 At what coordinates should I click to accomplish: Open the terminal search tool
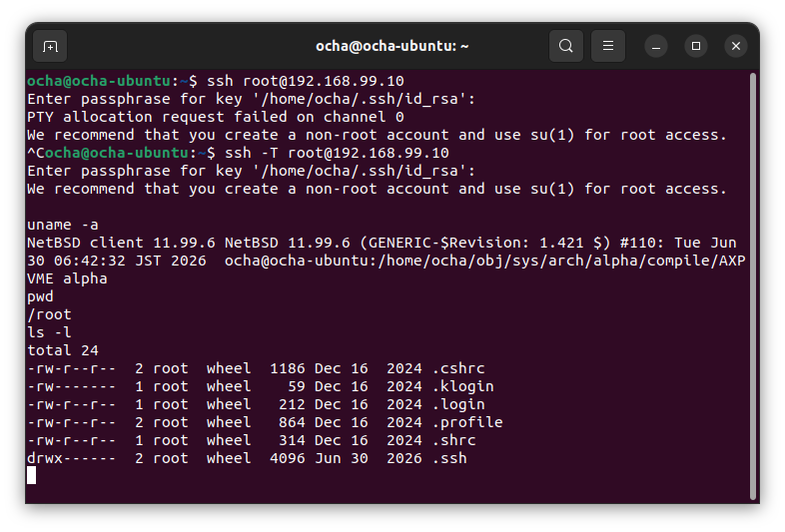[x=565, y=46]
